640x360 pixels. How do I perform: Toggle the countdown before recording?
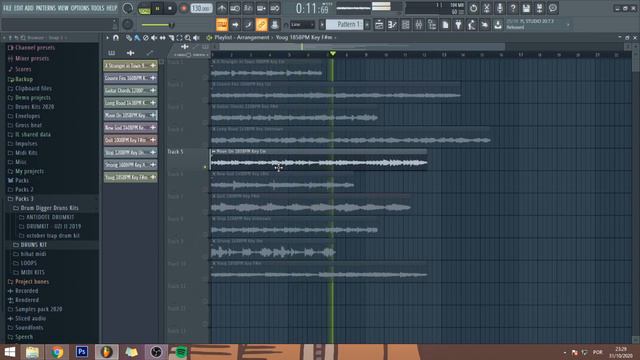tap(248, 9)
